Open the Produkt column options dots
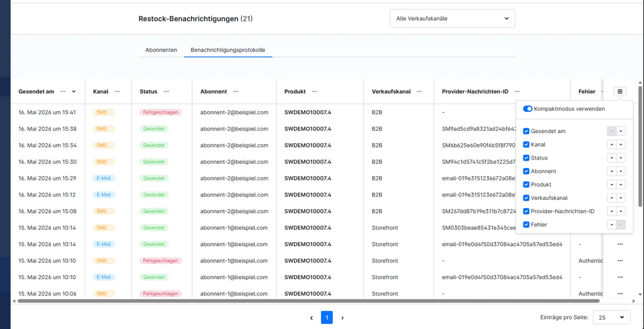Image resolution: width=644 pixels, height=329 pixels. pyautogui.click(x=314, y=92)
